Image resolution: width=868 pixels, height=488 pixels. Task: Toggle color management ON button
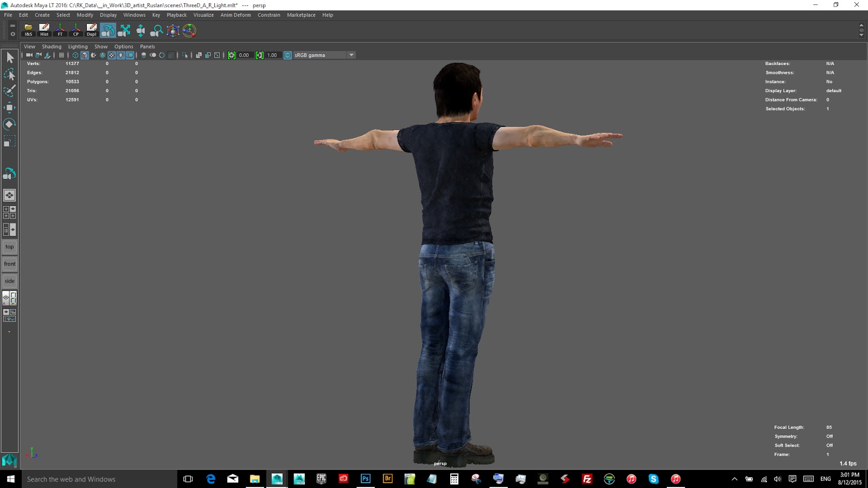click(288, 55)
